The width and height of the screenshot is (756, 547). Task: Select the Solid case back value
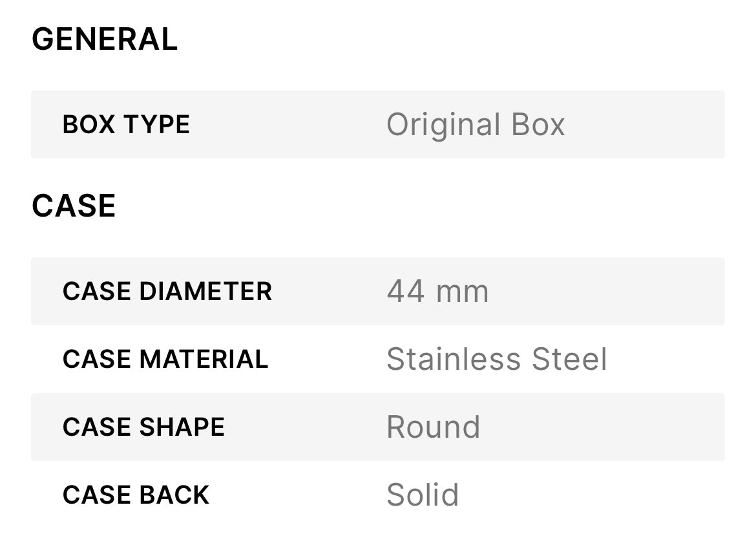point(423,495)
